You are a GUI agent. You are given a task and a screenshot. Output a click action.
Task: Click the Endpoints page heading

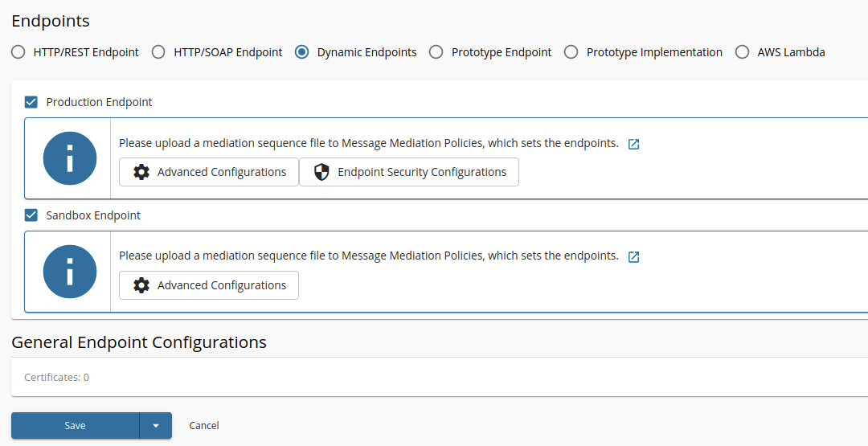tap(51, 21)
